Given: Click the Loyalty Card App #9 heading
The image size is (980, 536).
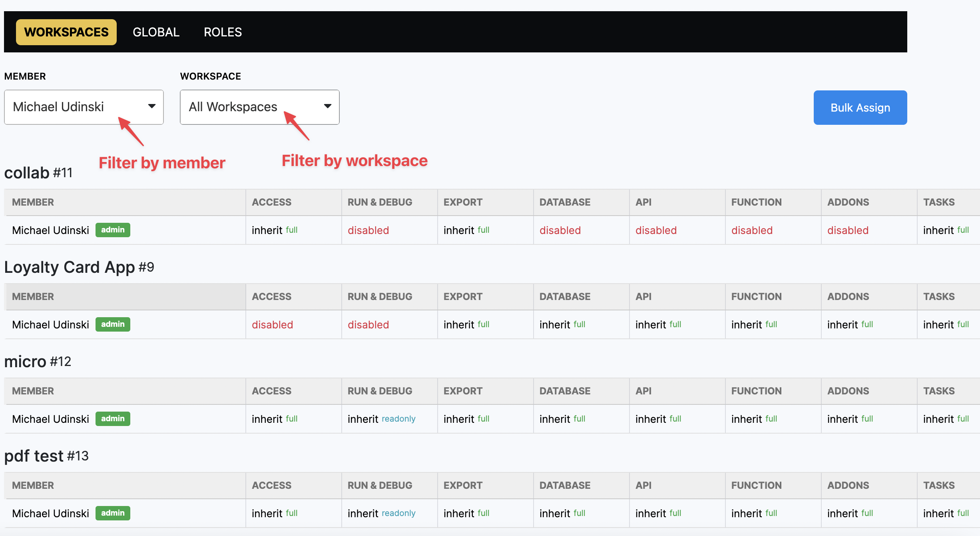Looking at the screenshot, I should 79,267.
